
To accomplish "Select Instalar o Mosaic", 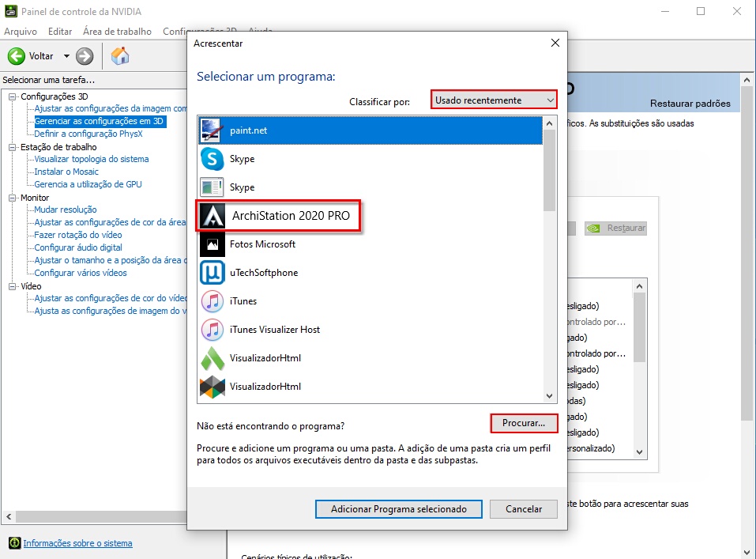I will [x=66, y=172].
